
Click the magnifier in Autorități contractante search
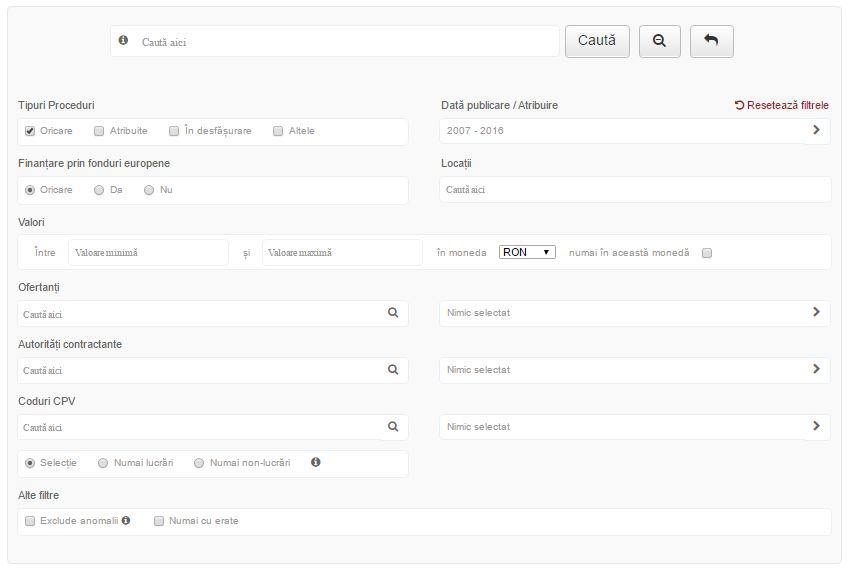393,370
